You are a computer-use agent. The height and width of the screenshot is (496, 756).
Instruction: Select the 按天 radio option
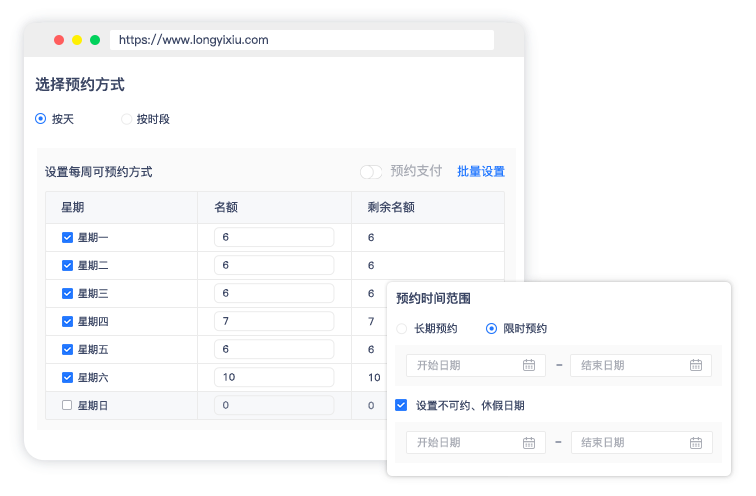[x=41, y=119]
